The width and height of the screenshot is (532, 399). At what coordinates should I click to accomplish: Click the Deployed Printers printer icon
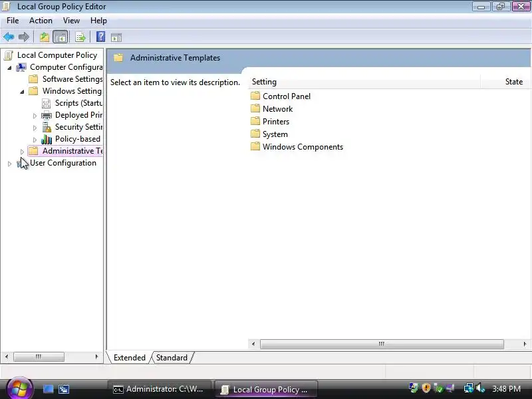(x=46, y=115)
